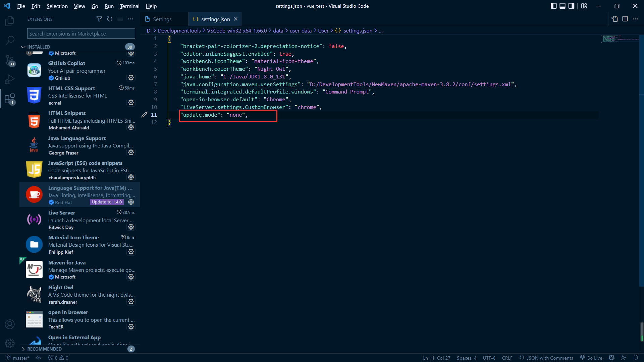Open the user-data breadcrumb dropdown
This screenshot has width=644, height=362.
coord(301,31)
